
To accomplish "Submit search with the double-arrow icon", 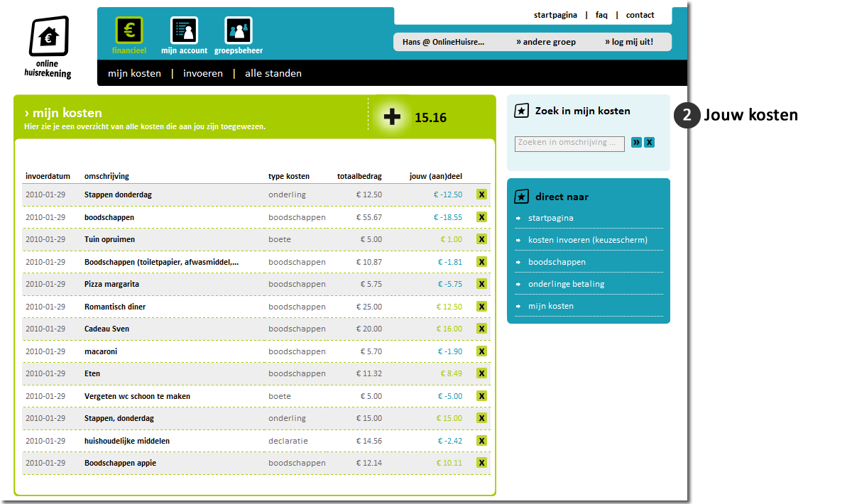I will pyautogui.click(x=636, y=143).
